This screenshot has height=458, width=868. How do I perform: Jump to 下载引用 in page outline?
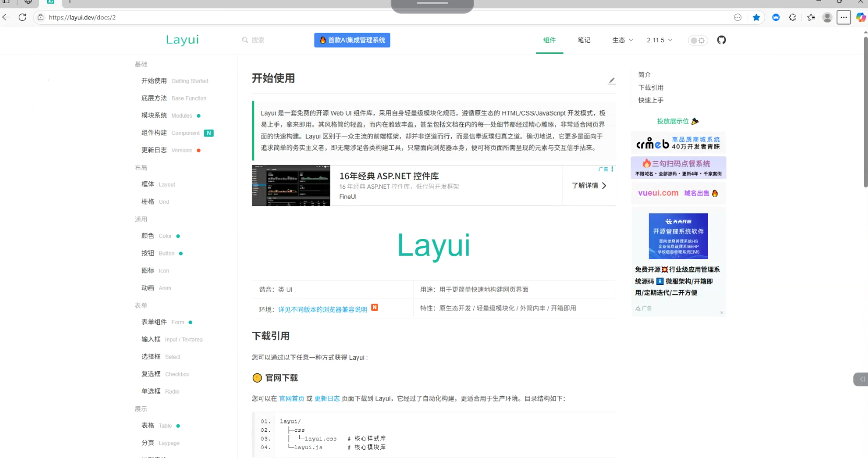tap(651, 88)
